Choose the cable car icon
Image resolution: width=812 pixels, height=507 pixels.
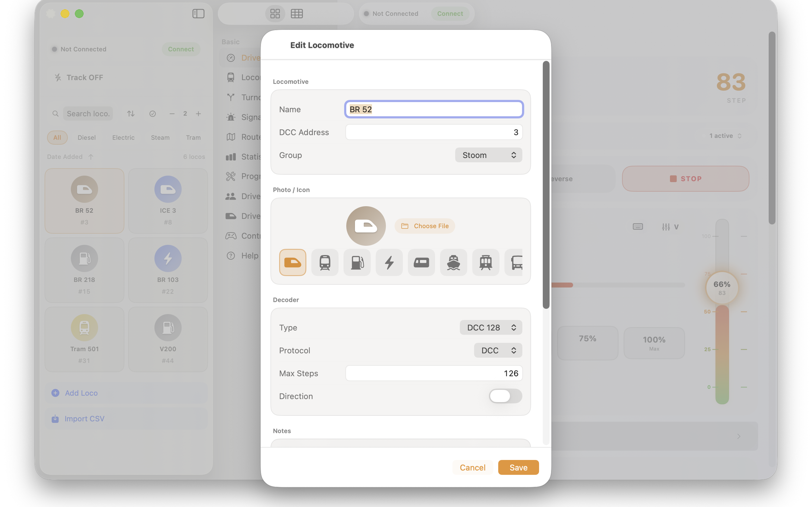[486, 262]
